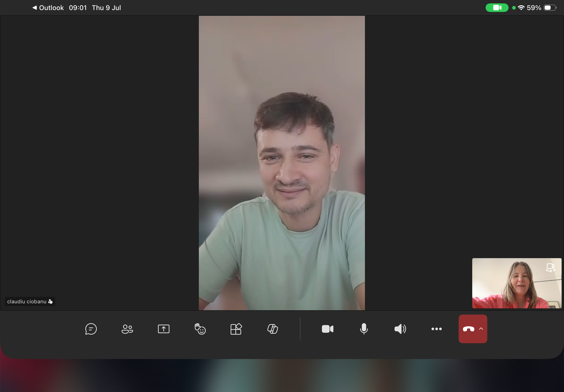Select claudiu ciobanu's main video feed
564x392 pixels.
tap(282, 163)
